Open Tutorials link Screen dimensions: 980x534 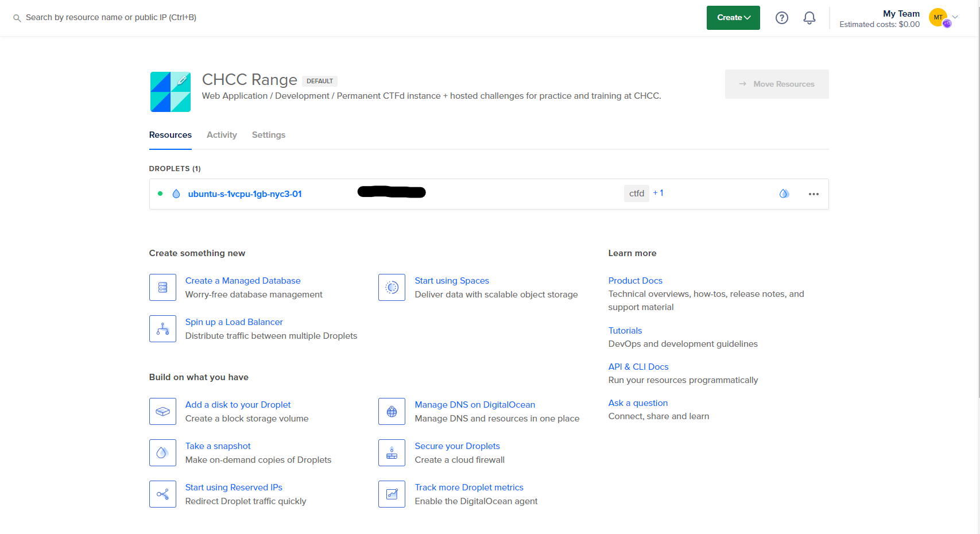pos(625,331)
